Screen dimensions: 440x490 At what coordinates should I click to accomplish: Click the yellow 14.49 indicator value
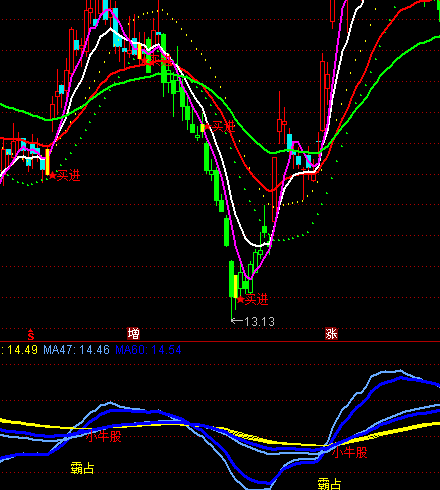tap(20, 350)
